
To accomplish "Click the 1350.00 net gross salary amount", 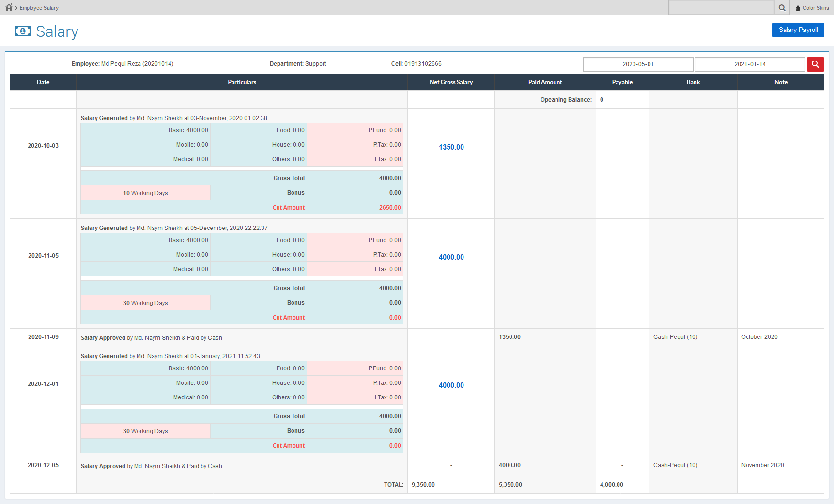I will pyautogui.click(x=451, y=147).
